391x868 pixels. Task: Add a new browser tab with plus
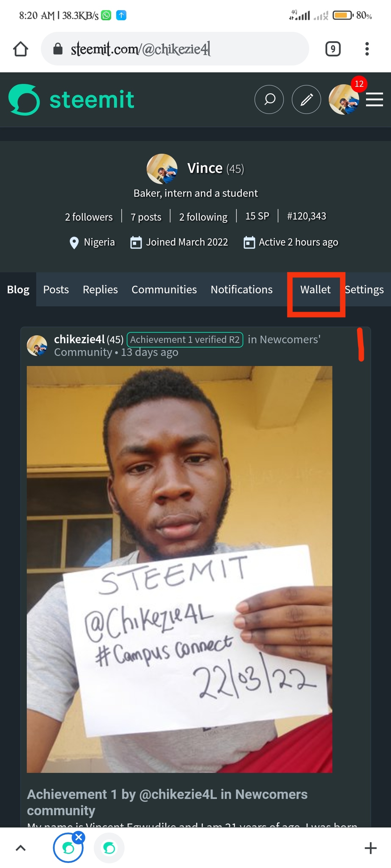370,848
